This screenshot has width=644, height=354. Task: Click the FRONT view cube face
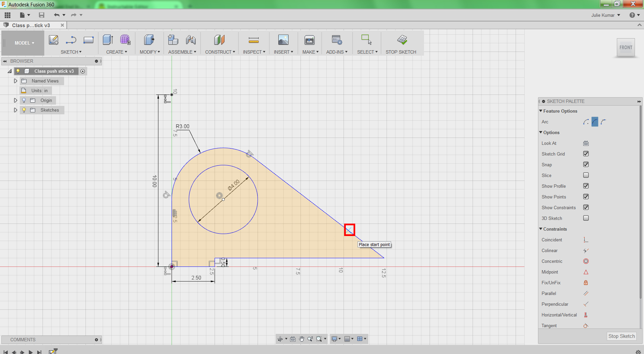(x=626, y=48)
